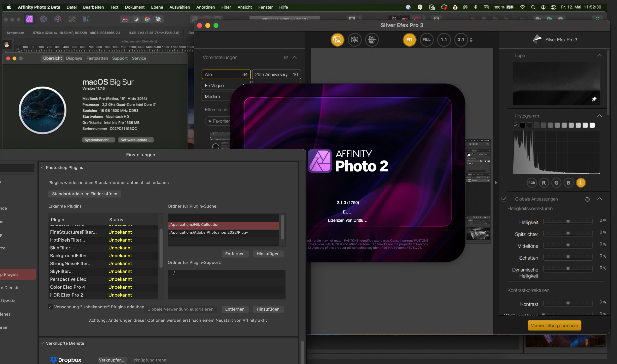Click Entfernen under Ordner für Plugin-Suche
Screen dimensions: 617x364
[x=235, y=254]
